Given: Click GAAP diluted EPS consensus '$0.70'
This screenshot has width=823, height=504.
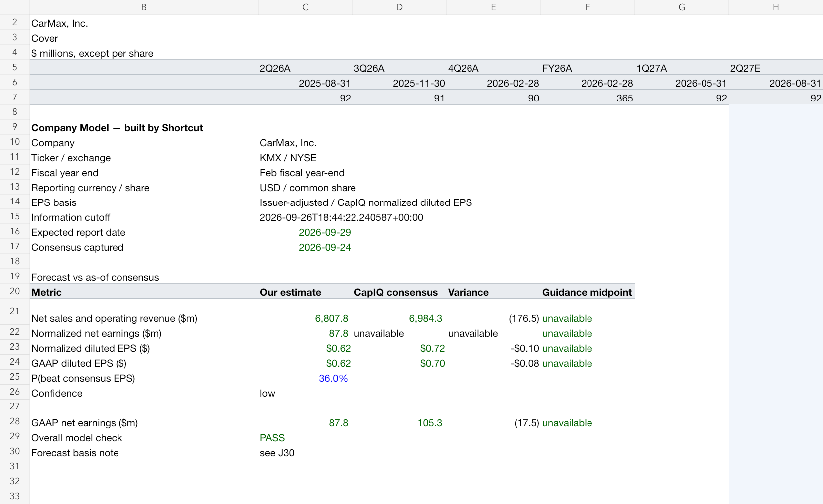Looking at the screenshot, I should (399, 363).
